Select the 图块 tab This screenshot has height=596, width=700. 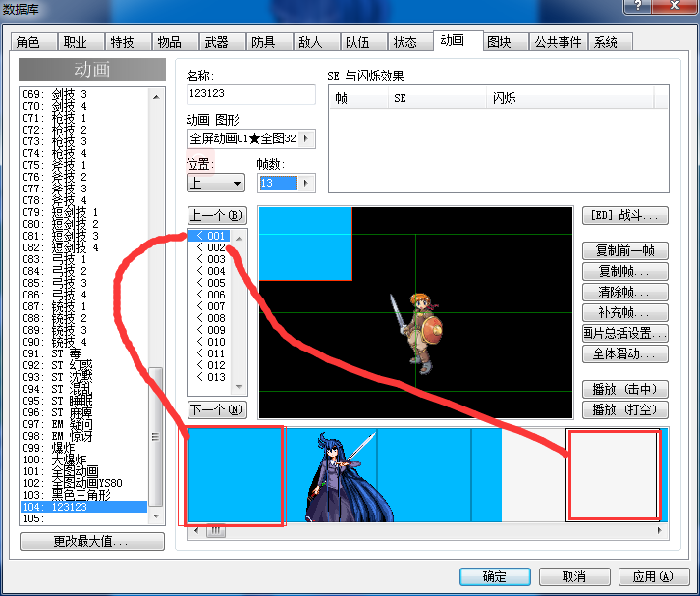[506, 42]
